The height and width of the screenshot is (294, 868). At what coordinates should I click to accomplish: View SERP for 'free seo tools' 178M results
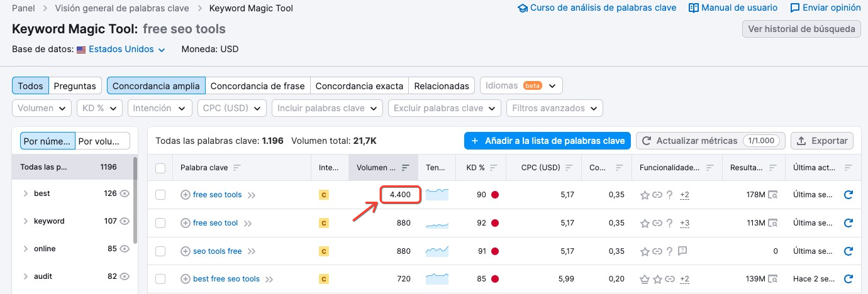coord(772,195)
